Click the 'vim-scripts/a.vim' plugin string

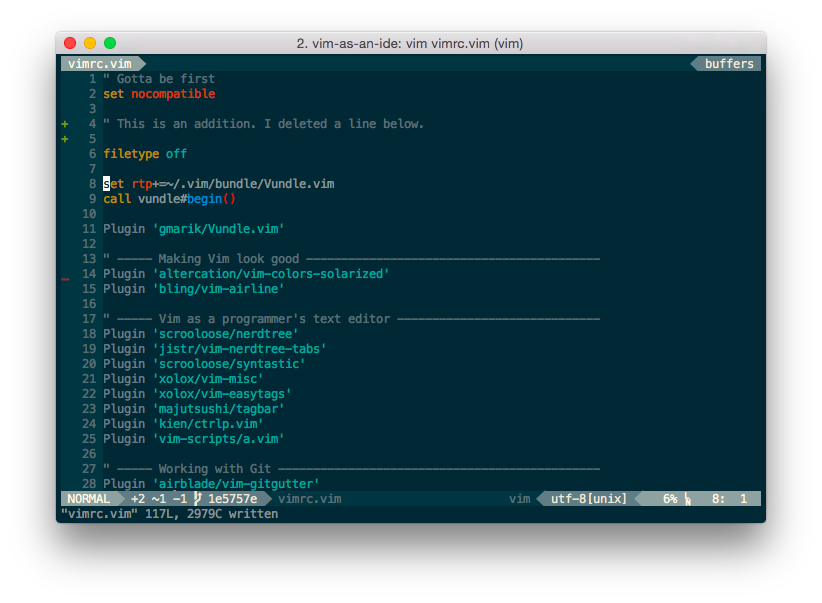coord(219,439)
